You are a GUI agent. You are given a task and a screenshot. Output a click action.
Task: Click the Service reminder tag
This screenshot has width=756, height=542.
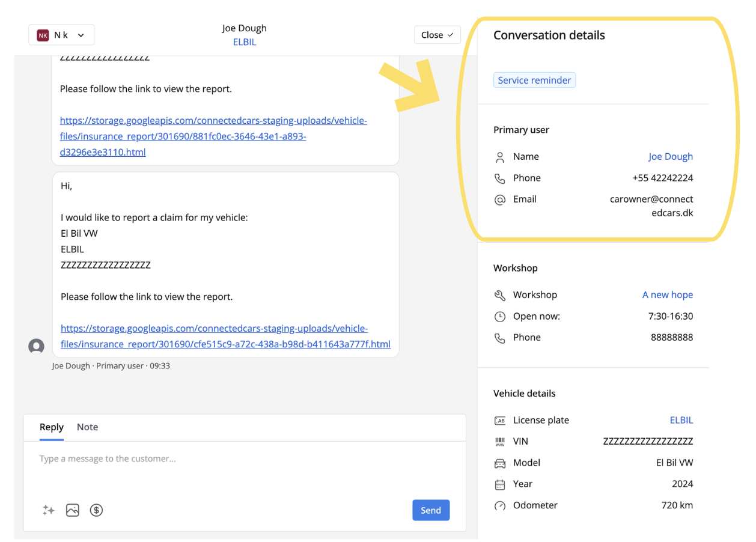(x=534, y=81)
